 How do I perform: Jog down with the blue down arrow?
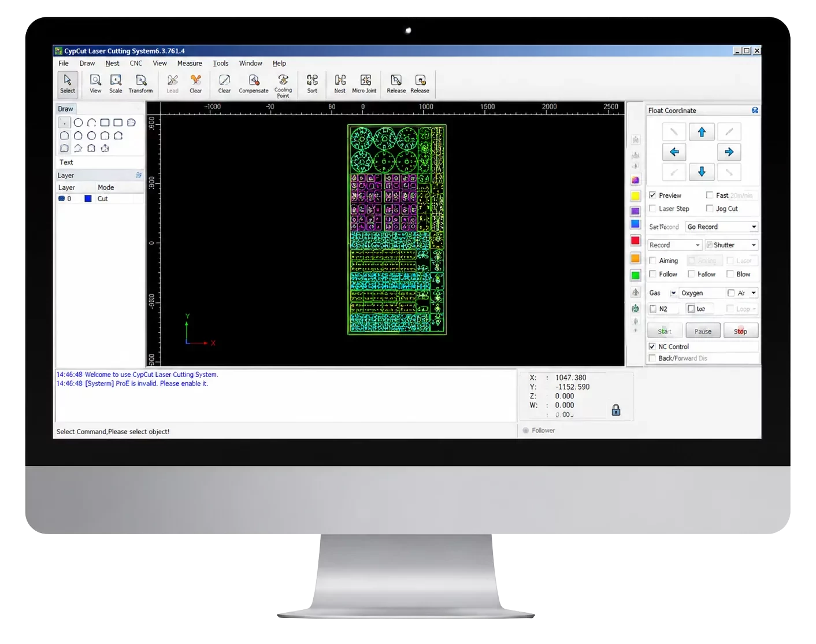702,172
